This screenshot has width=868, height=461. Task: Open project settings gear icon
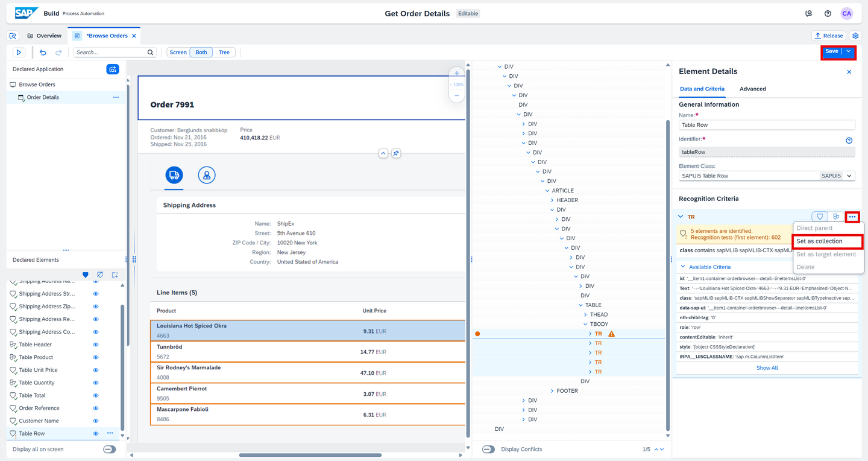[855, 36]
